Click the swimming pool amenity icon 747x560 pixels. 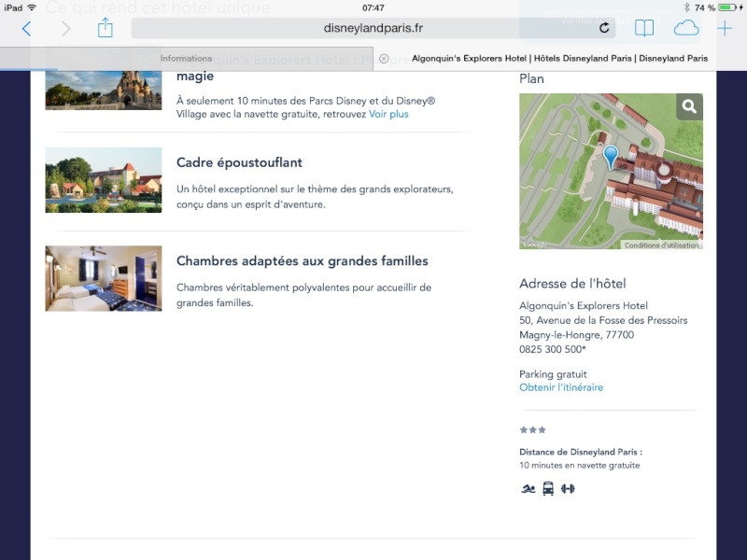[528, 488]
